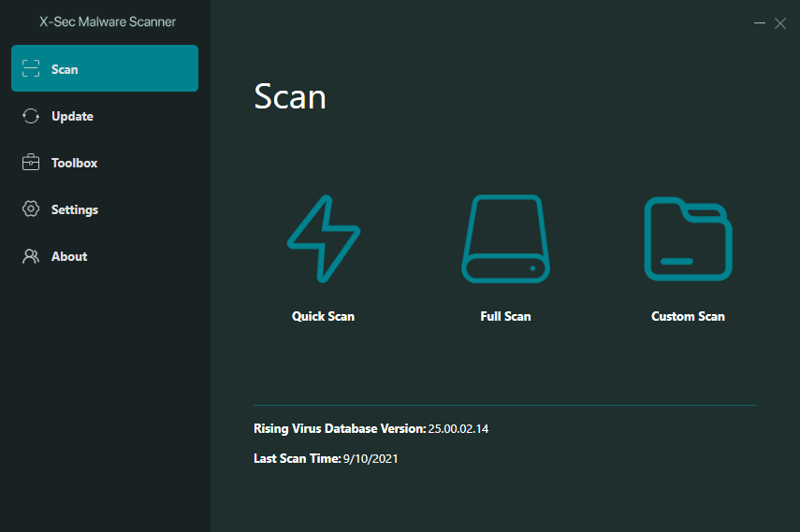Click the folder Custom Scan icon
Image resolution: width=800 pixels, height=532 pixels.
(x=688, y=238)
